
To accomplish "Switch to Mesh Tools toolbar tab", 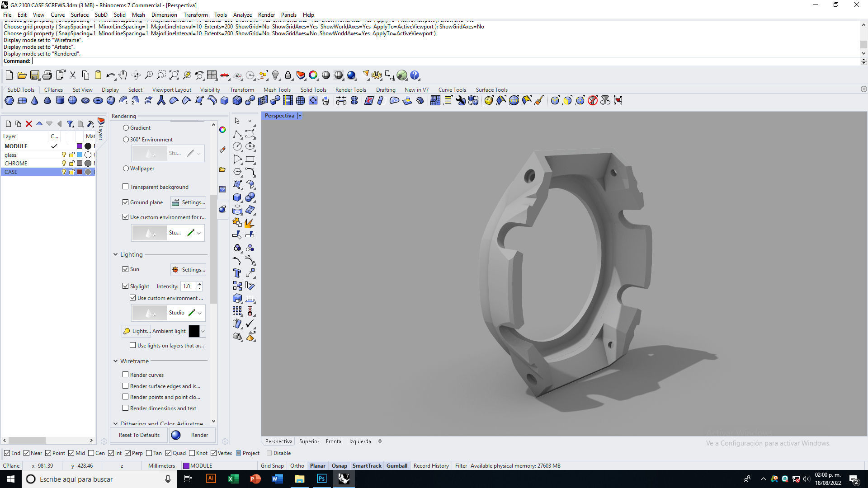I will coord(277,89).
